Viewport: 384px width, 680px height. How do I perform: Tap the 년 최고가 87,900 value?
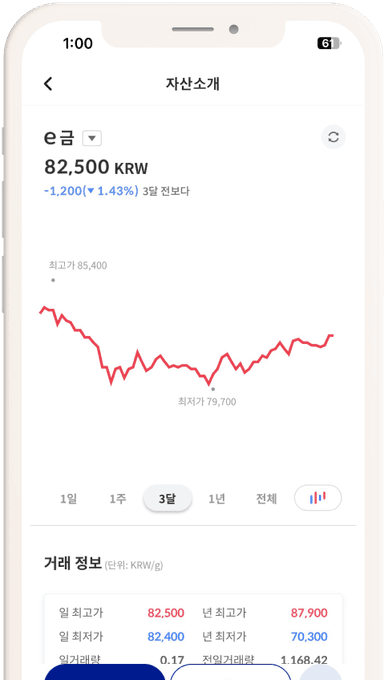pyautogui.click(x=309, y=613)
